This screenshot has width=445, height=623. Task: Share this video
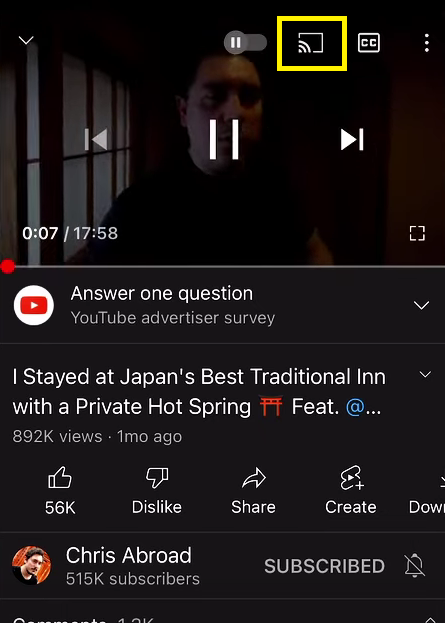click(x=253, y=490)
